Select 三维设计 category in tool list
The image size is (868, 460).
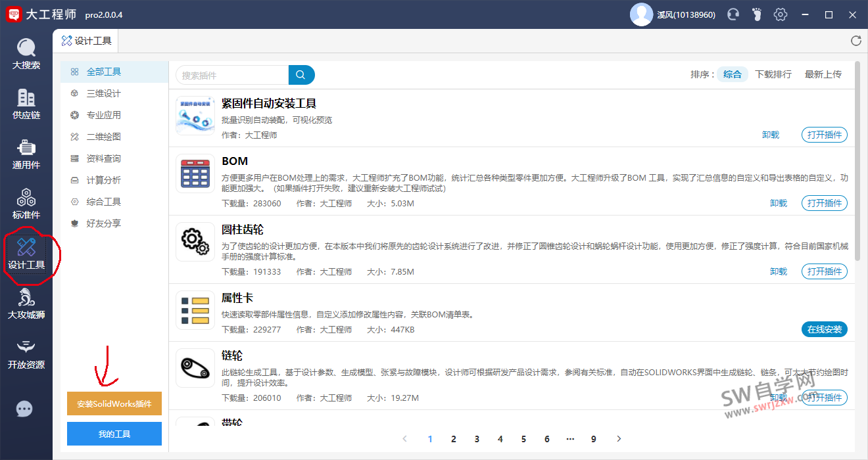[103, 93]
